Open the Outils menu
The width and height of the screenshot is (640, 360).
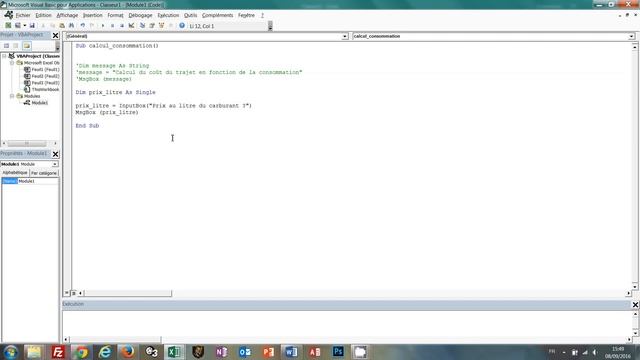pos(190,15)
